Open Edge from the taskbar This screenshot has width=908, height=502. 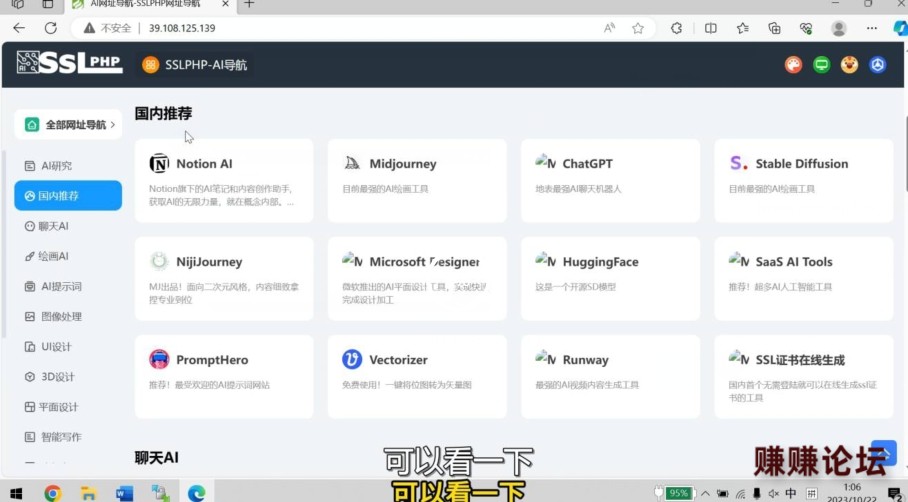(196, 493)
